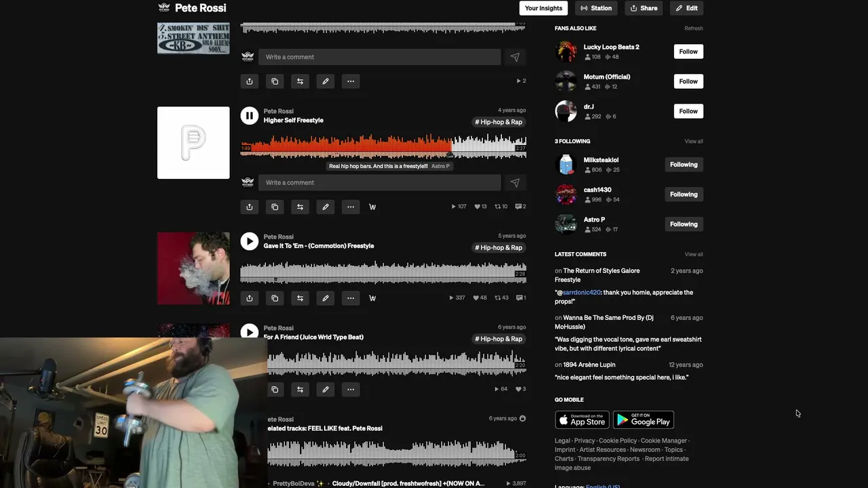Click the heart likes count on Higher Self Freestyle
The width and height of the screenshot is (868, 488).
tap(480, 207)
